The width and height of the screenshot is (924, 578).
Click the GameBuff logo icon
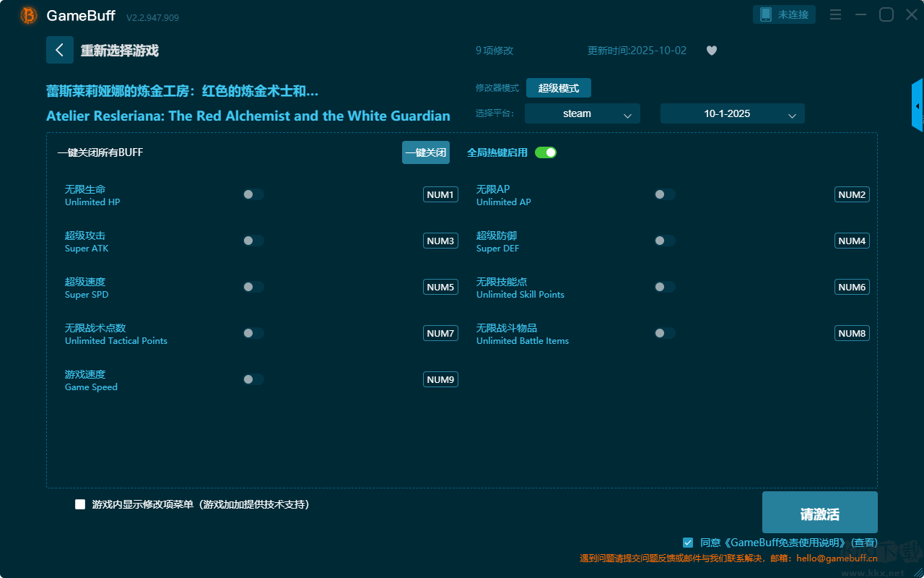pos(29,15)
